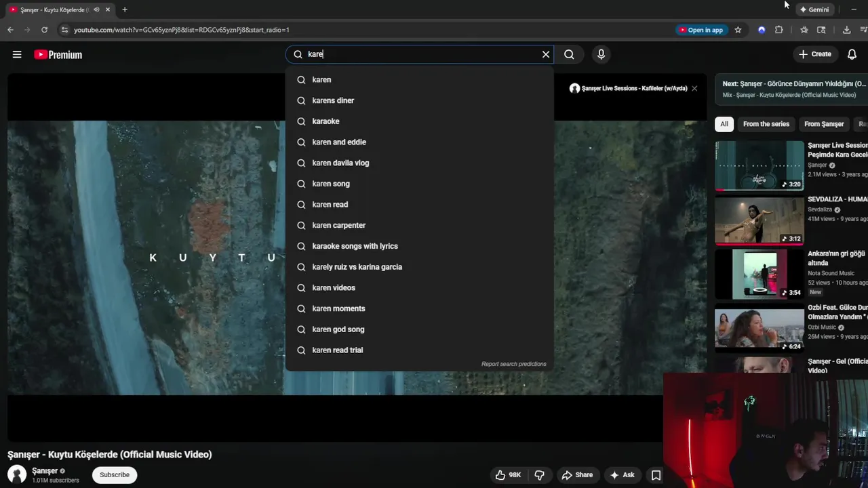The width and height of the screenshot is (868, 488).
Task: Open Şanışer Live Session 3:20 thumbnail
Action: click(759, 165)
